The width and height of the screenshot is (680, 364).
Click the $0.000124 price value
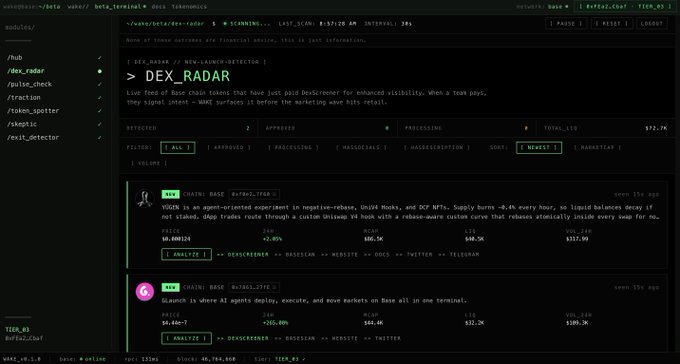176,239
